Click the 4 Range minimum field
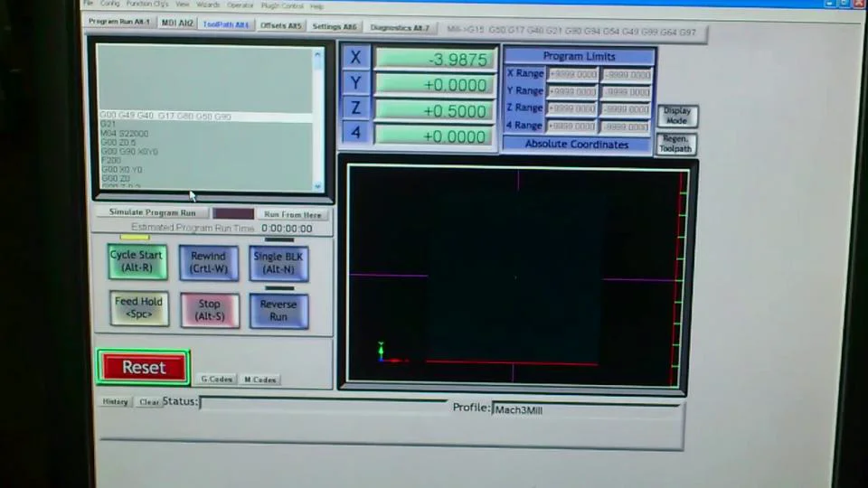The image size is (868, 488). click(x=625, y=127)
